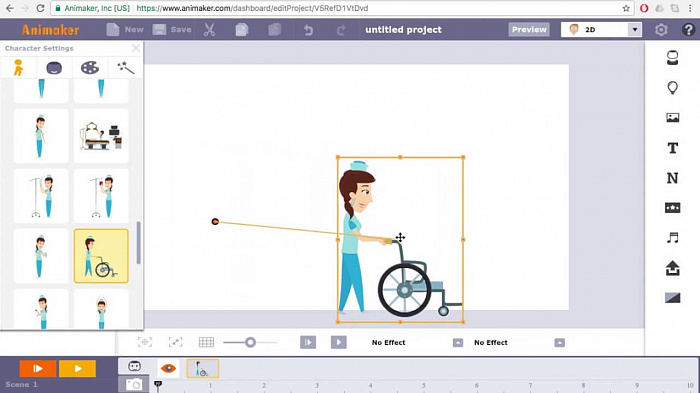Click the timeline playhead marker

click(x=158, y=385)
